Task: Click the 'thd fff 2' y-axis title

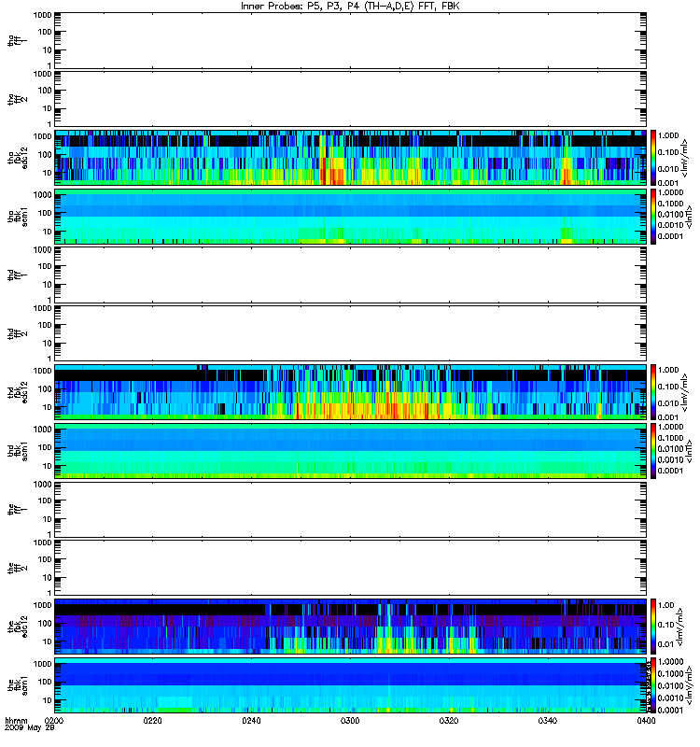Action: point(18,333)
